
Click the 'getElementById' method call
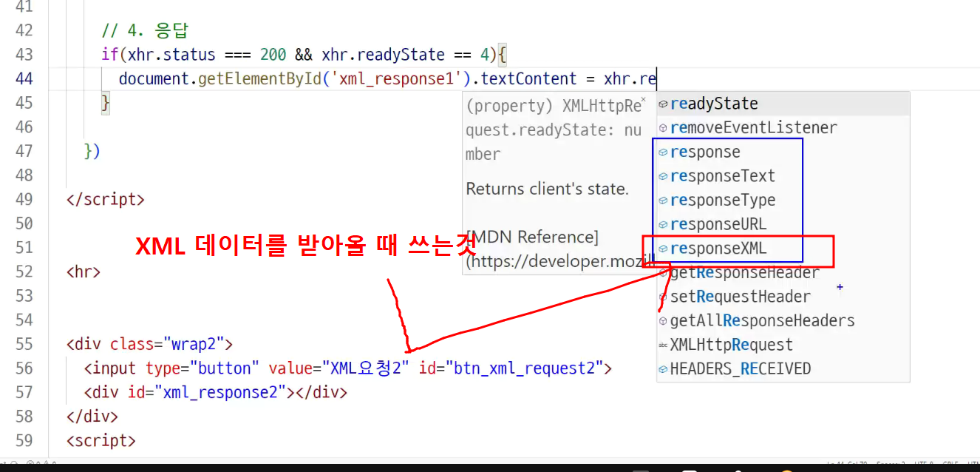point(260,78)
